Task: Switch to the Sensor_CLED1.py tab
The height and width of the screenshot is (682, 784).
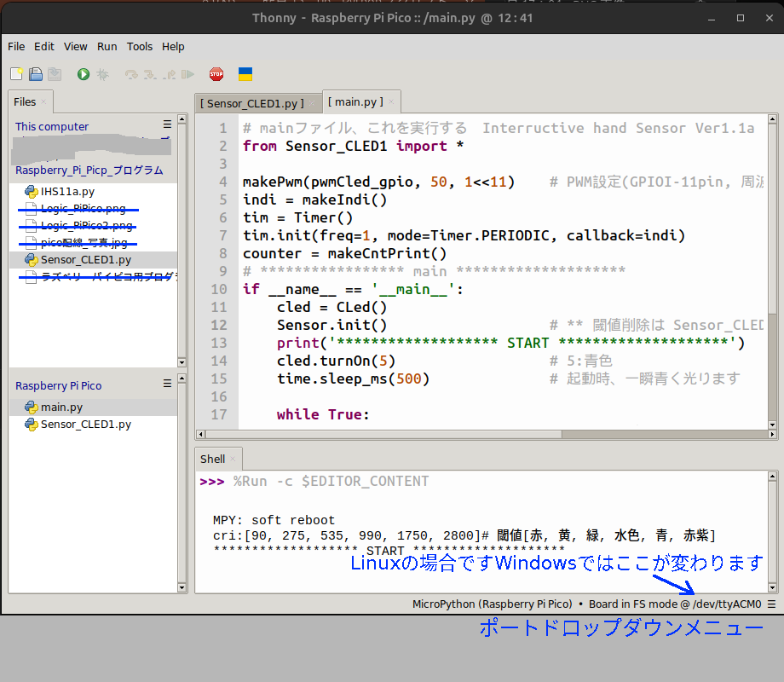Action: coord(251,103)
